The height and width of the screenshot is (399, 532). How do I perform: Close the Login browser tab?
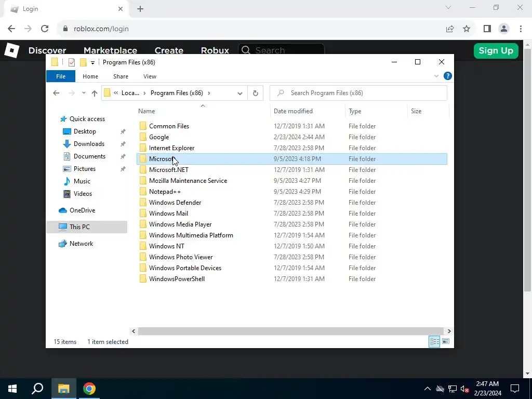121,9
